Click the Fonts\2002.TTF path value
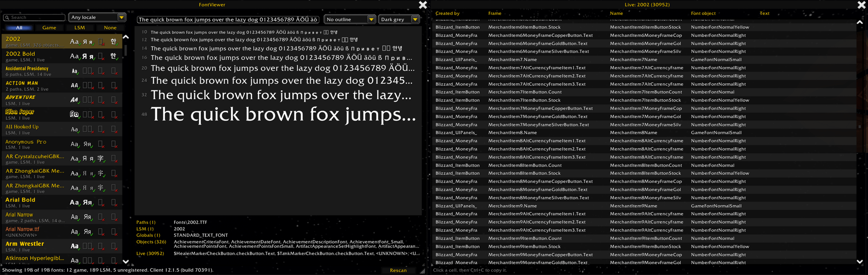This screenshot has width=868, height=275. tap(190, 222)
